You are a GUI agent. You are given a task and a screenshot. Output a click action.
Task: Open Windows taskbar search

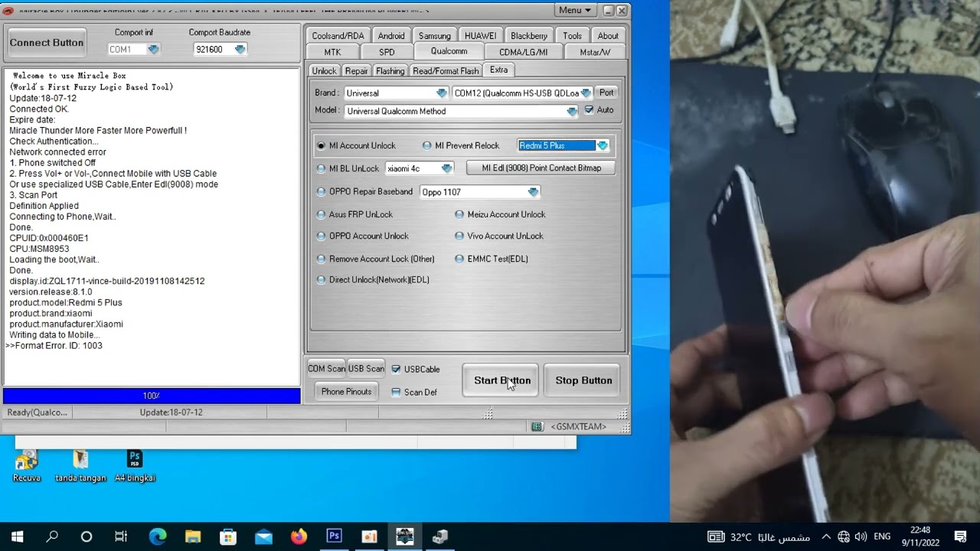(52, 536)
